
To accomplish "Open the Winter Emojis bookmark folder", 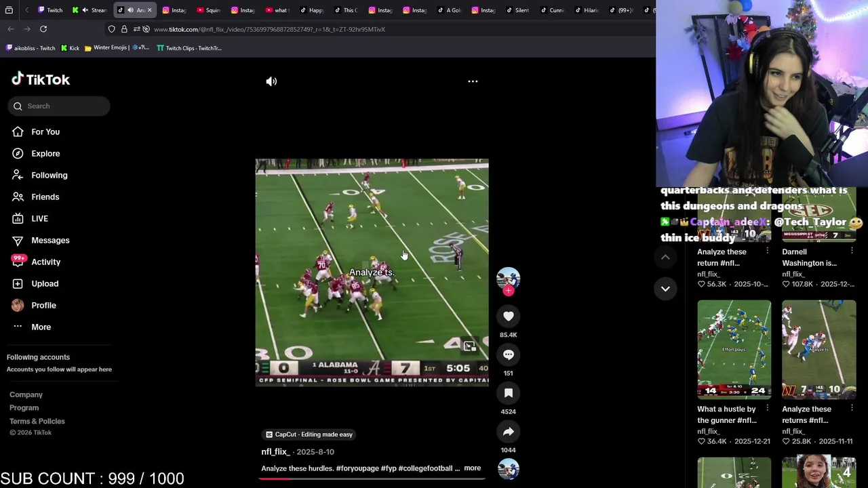I will coord(117,48).
